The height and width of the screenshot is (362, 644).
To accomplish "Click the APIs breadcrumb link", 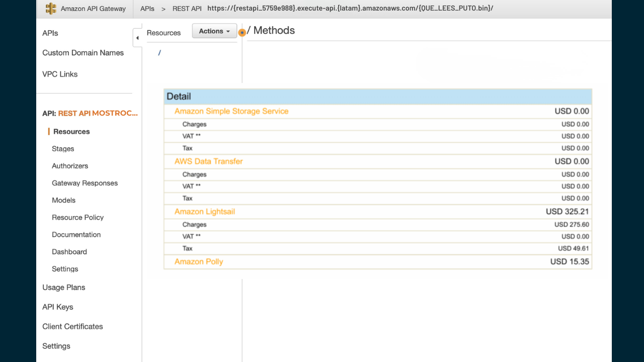I will [147, 9].
